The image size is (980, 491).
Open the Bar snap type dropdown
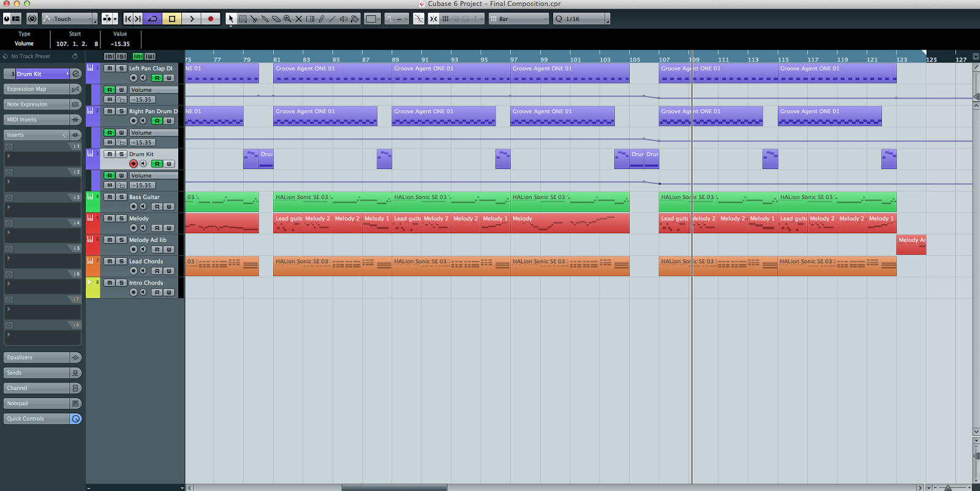tap(519, 19)
